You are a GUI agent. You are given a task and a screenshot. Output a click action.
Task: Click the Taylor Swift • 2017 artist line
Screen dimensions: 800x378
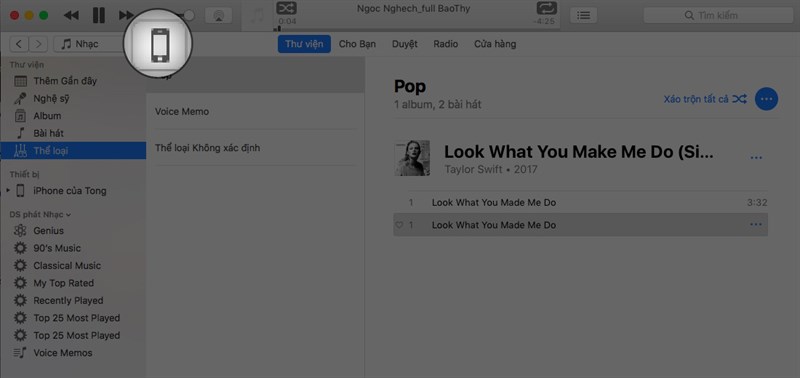coord(490,169)
